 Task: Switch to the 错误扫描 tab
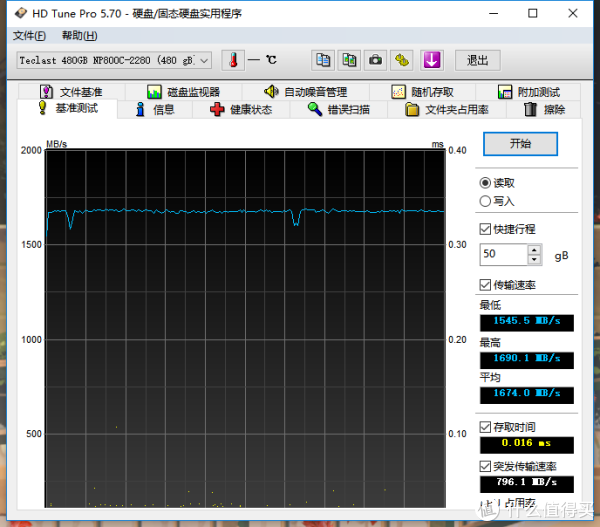coord(339,110)
